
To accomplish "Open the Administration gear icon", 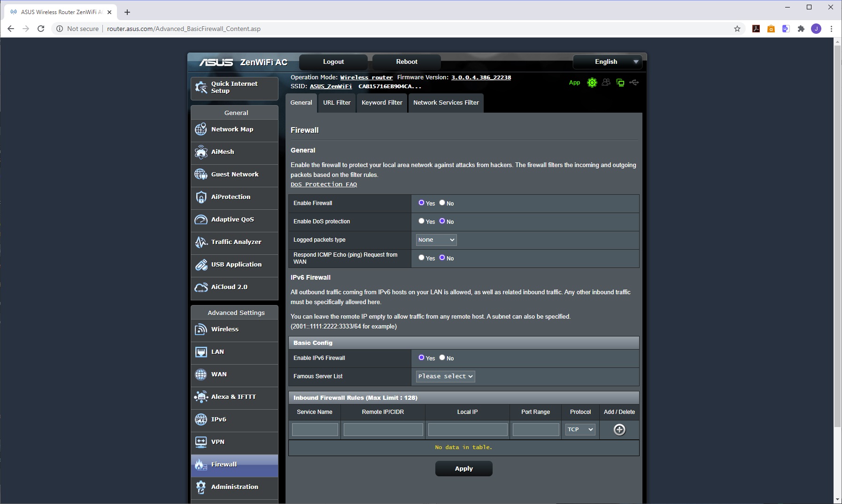I will click(201, 487).
